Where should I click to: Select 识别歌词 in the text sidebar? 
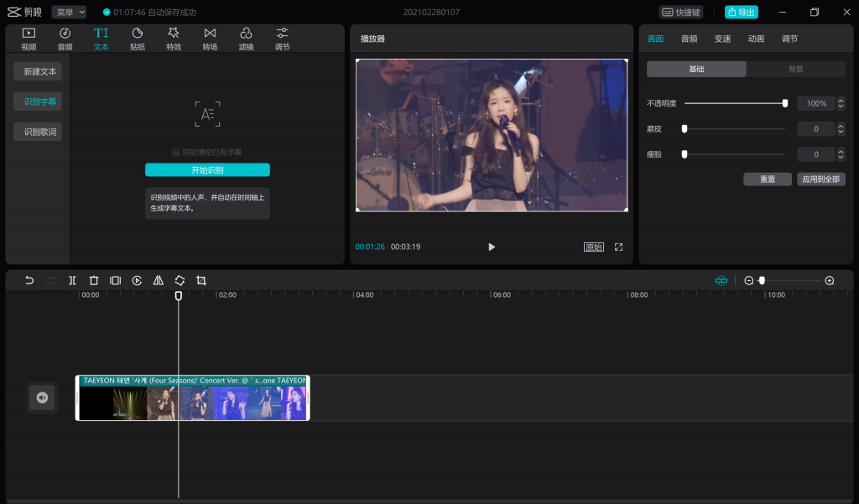38,132
